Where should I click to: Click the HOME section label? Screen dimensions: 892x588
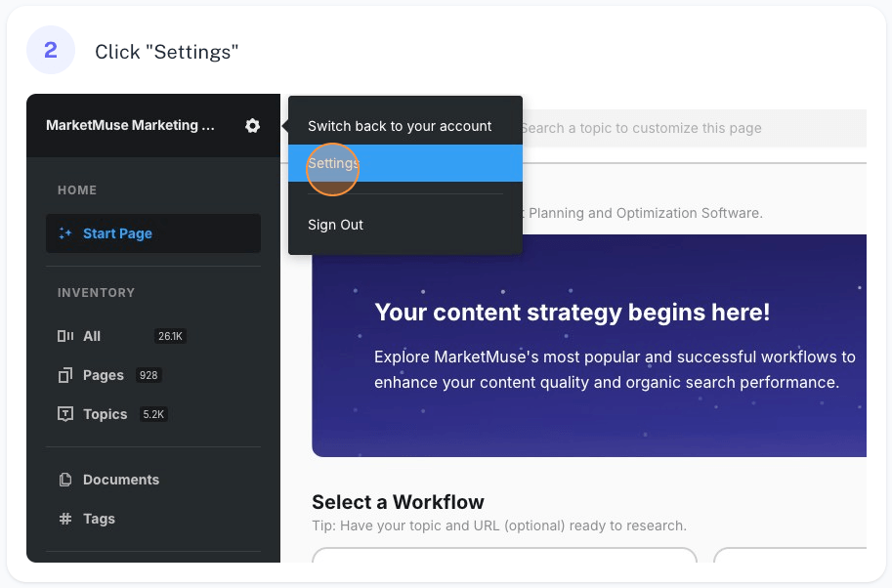tap(77, 189)
